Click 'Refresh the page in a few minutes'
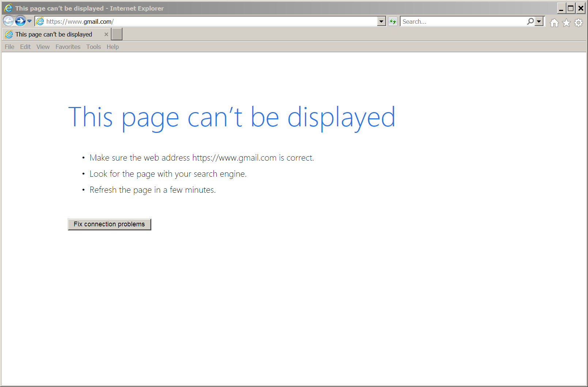Viewport: 588px width, 387px height. [x=153, y=190]
